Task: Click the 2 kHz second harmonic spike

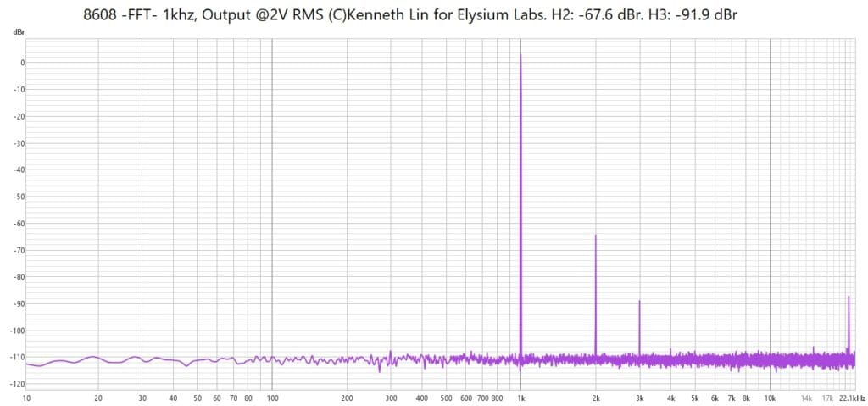Action: pyautogui.click(x=596, y=295)
